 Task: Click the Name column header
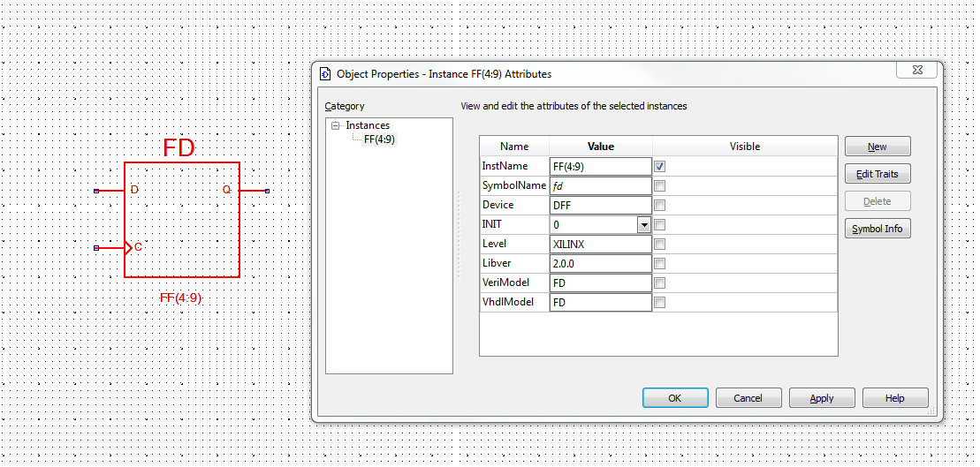point(514,147)
